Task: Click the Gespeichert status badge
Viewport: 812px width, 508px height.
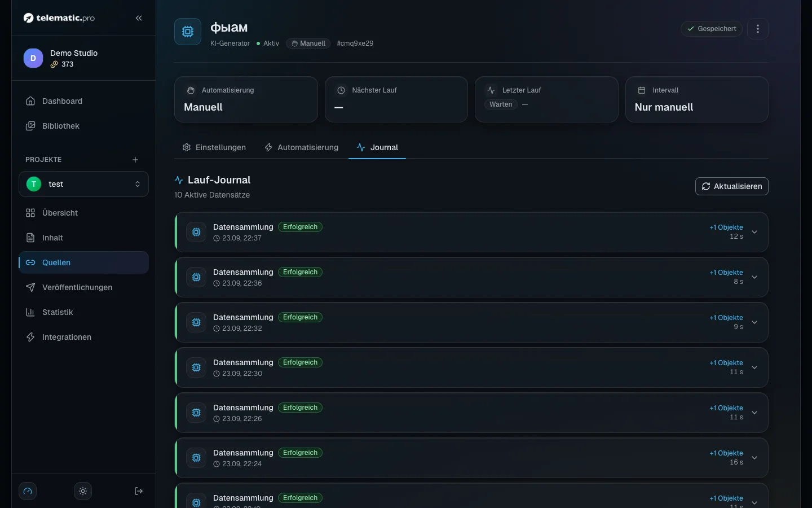Action: coord(712,29)
